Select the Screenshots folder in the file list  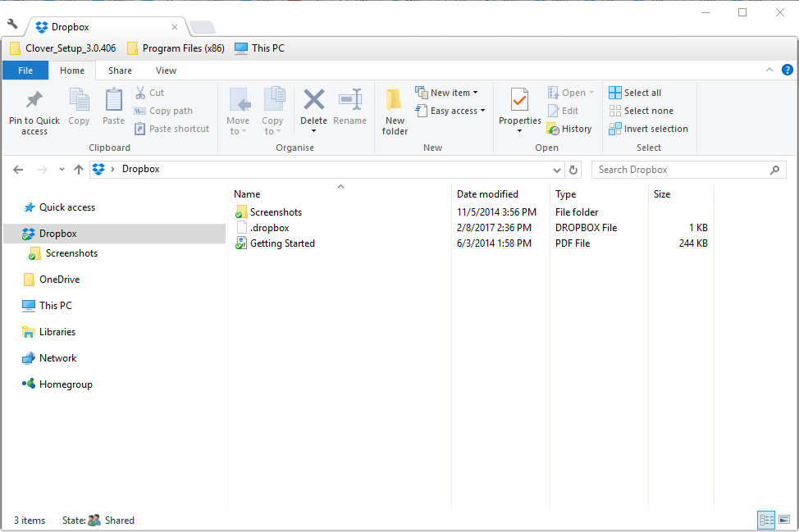click(268, 212)
